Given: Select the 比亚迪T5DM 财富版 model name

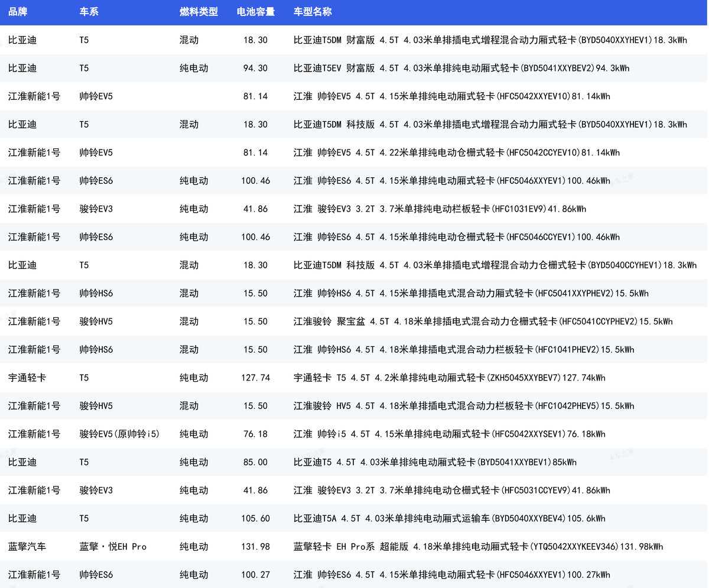Looking at the screenshot, I should pos(490,40).
